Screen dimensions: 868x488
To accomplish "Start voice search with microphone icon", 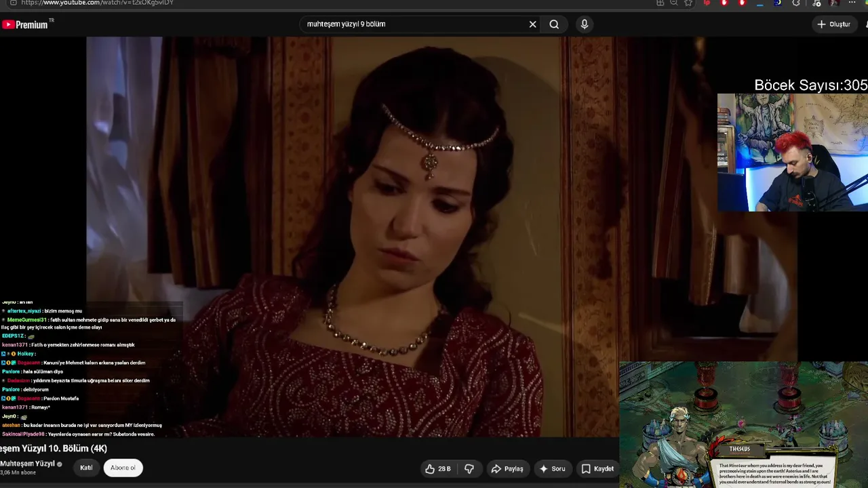I will point(585,24).
